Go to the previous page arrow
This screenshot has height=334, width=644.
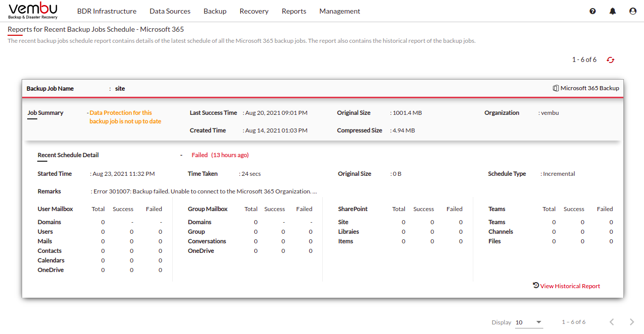[x=612, y=322]
